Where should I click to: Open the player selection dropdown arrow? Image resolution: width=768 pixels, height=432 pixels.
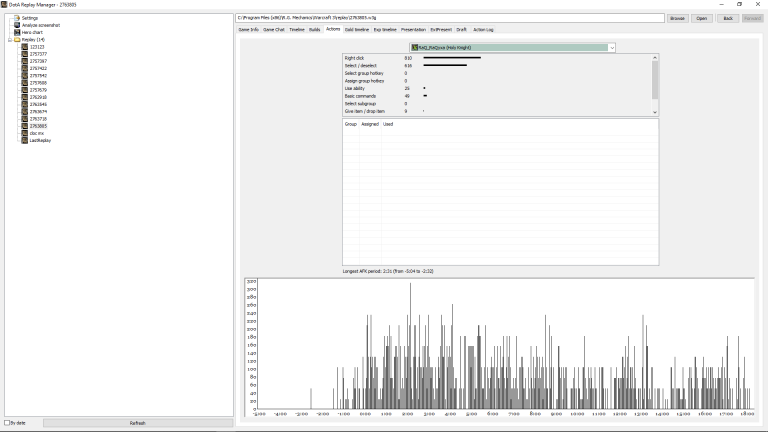(x=612, y=48)
